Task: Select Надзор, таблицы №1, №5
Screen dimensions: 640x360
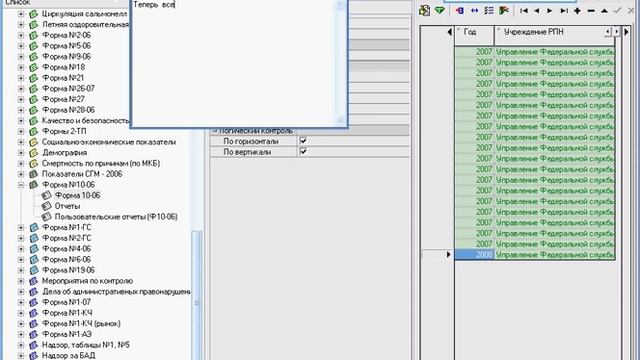Action: (x=86, y=345)
